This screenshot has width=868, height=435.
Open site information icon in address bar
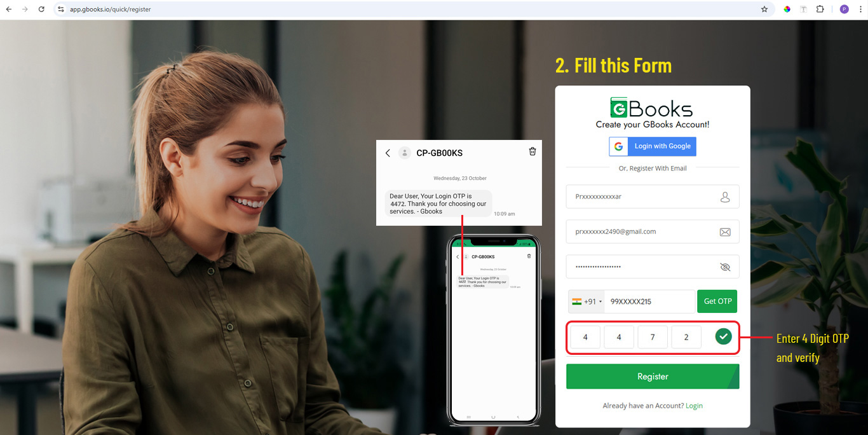(x=61, y=10)
